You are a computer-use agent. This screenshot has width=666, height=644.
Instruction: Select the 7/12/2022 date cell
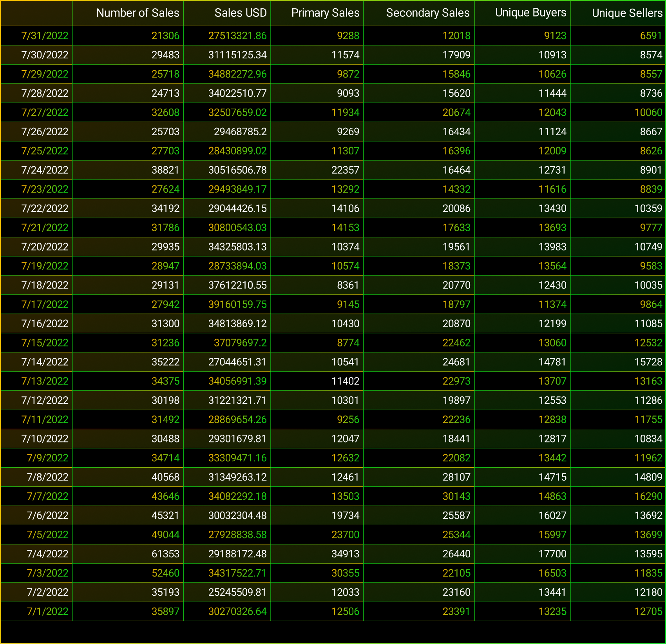36,401
